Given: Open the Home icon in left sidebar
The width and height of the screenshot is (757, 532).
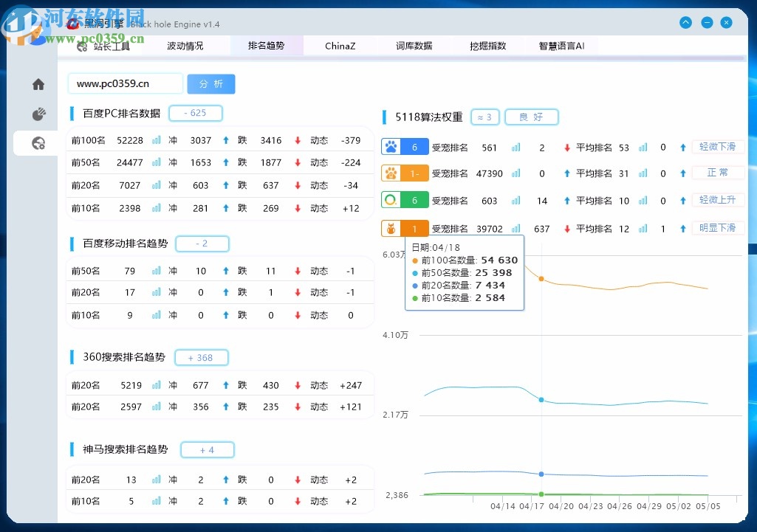Looking at the screenshot, I should point(38,85).
